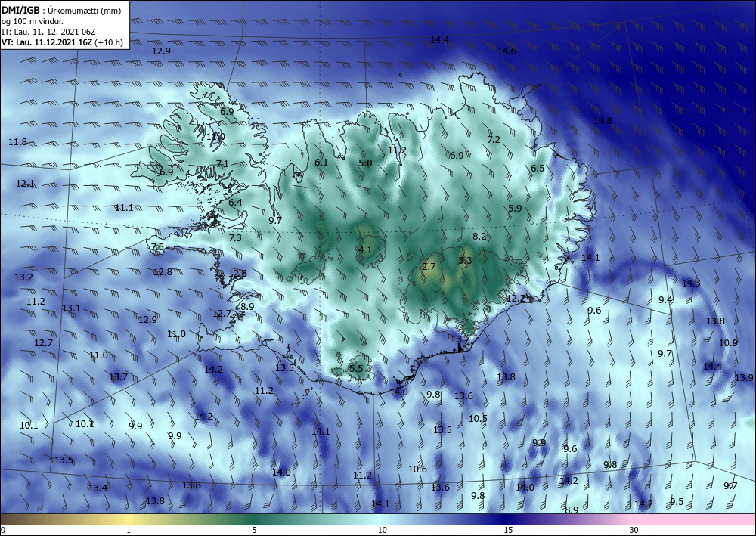
Task: Click the 9.5 value in the southeast
Action: tap(677, 501)
